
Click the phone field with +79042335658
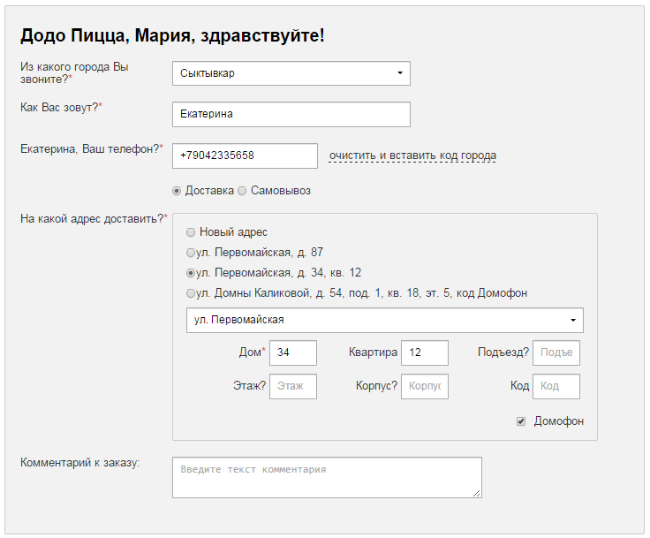(245, 156)
